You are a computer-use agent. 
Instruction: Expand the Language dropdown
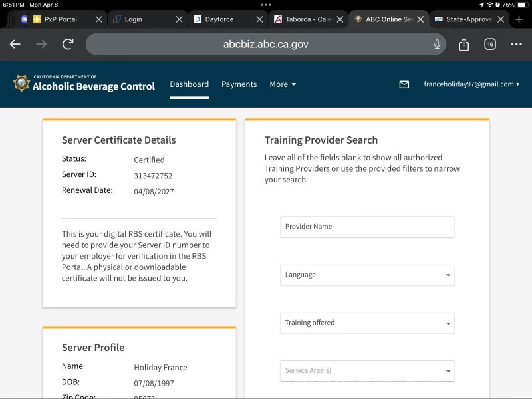click(367, 275)
